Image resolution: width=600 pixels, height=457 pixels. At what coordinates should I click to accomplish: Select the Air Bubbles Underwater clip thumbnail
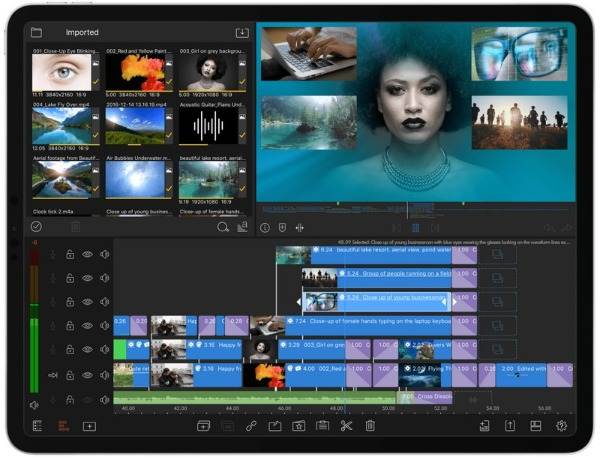(135, 179)
